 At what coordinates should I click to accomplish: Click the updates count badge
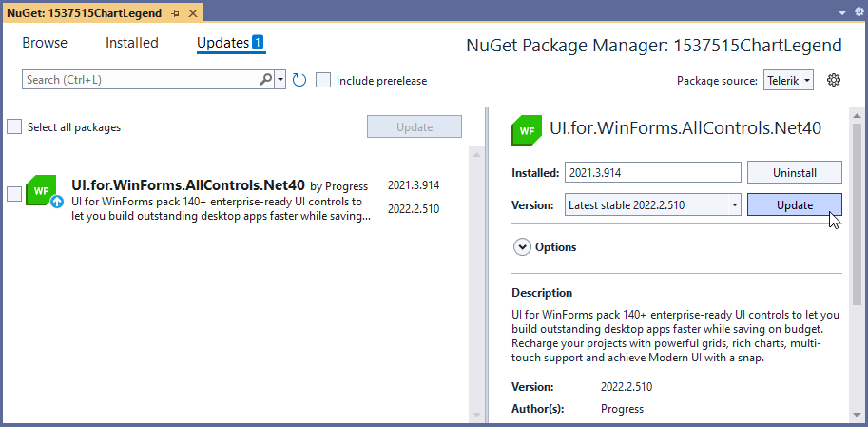coord(258,43)
